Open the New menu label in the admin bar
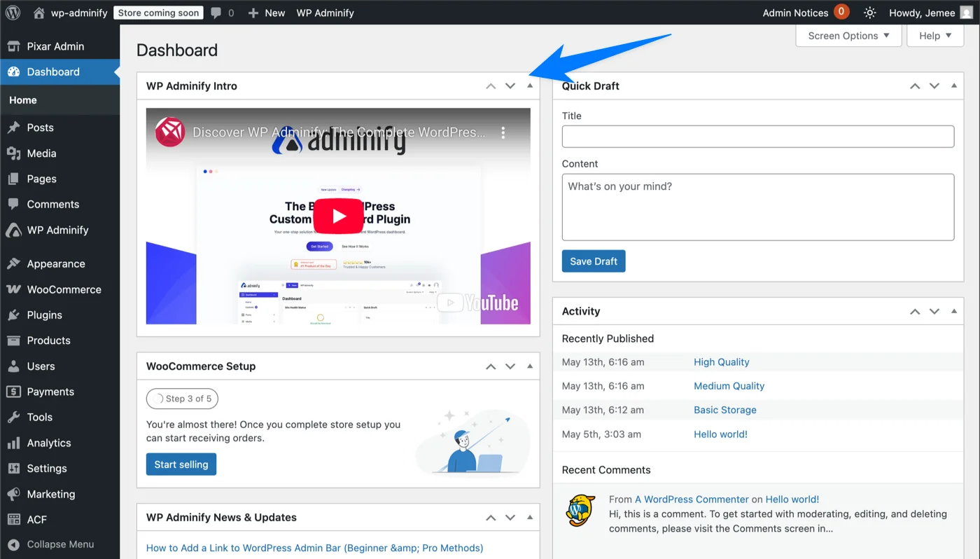 pyautogui.click(x=275, y=13)
